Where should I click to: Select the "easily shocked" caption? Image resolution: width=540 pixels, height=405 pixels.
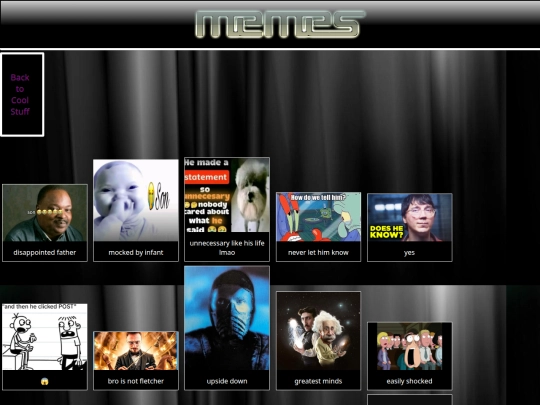tap(409, 381)
